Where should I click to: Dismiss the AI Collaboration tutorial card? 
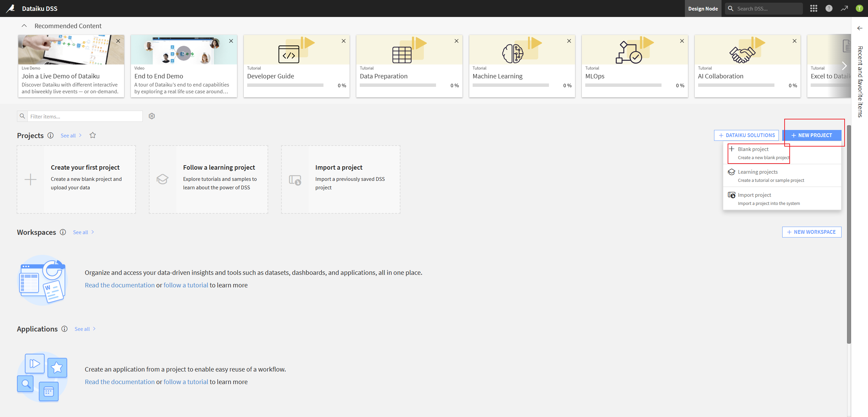point(794,41)
